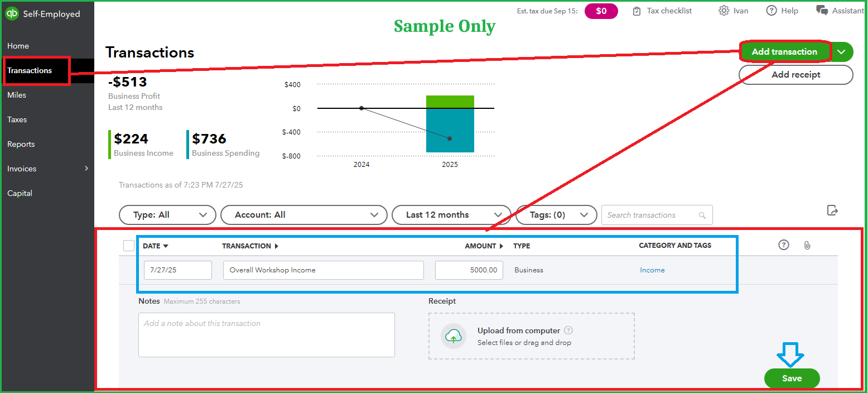The image size is (868, 393).
Task: Click Upload from computer text
Action: [x=519, y=330]
